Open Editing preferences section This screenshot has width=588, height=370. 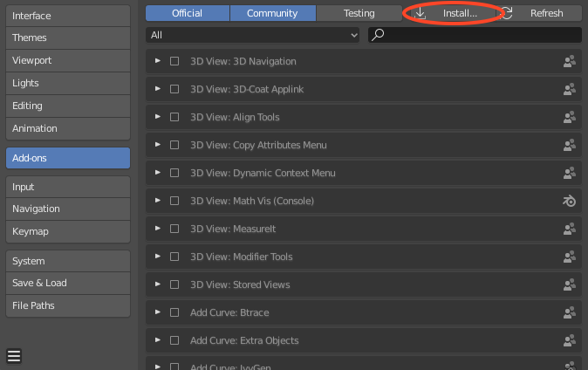[68, 106]
